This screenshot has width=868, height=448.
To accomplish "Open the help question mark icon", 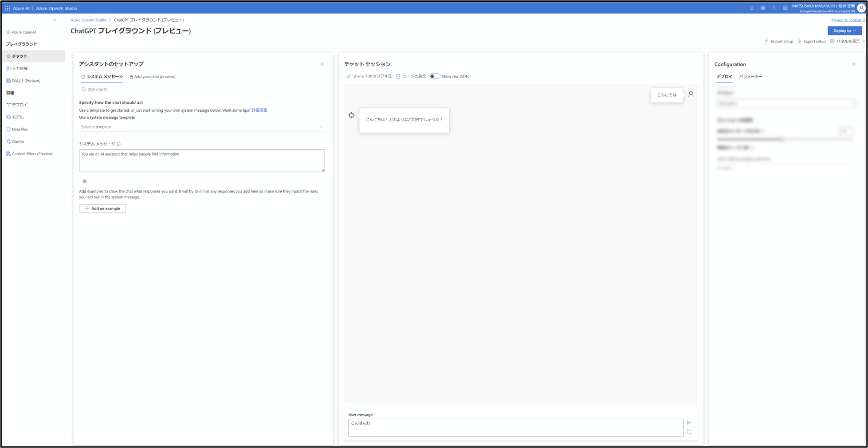I will click(x=774, y=8).
